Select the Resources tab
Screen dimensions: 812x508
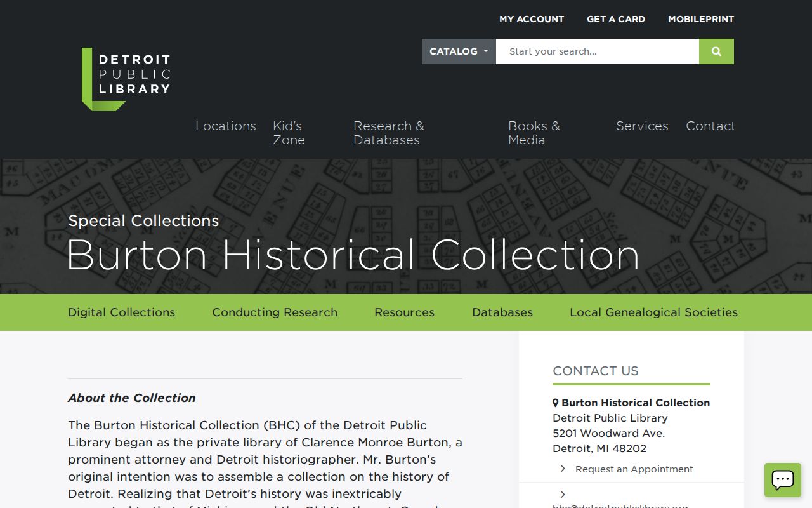point(405,312)
